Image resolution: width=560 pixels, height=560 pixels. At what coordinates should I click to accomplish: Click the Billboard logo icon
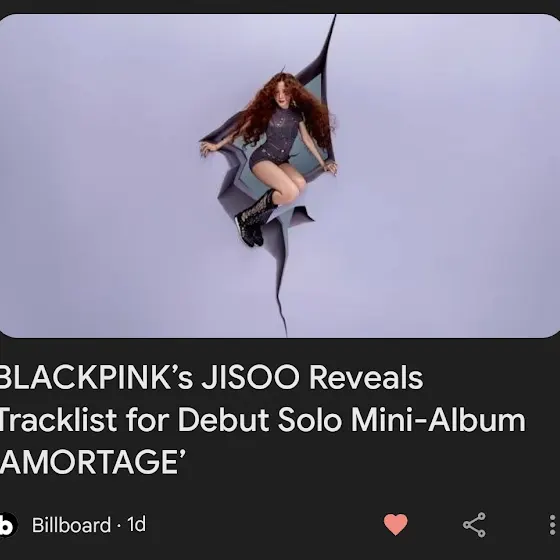[7, 525]
